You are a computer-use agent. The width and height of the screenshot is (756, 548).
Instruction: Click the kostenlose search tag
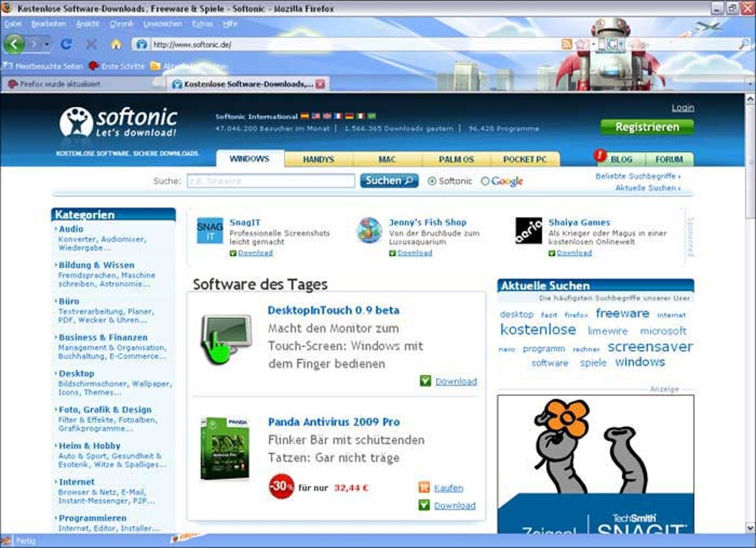[538, 329]
